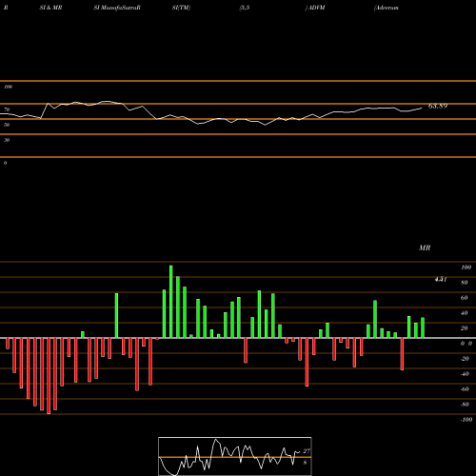Click the MR axis label -40
Image resolution: width=476 pixels, height=476 pixels.
[465, 374]
